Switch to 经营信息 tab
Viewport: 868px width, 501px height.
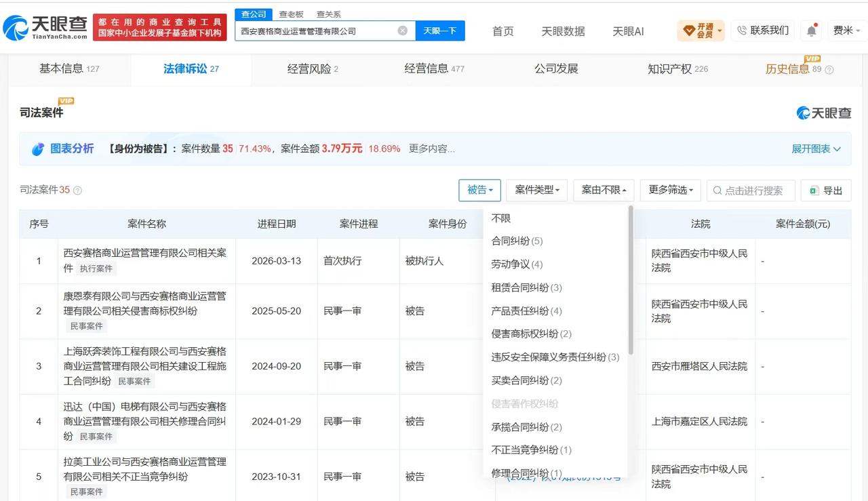[x=435, y=68]
